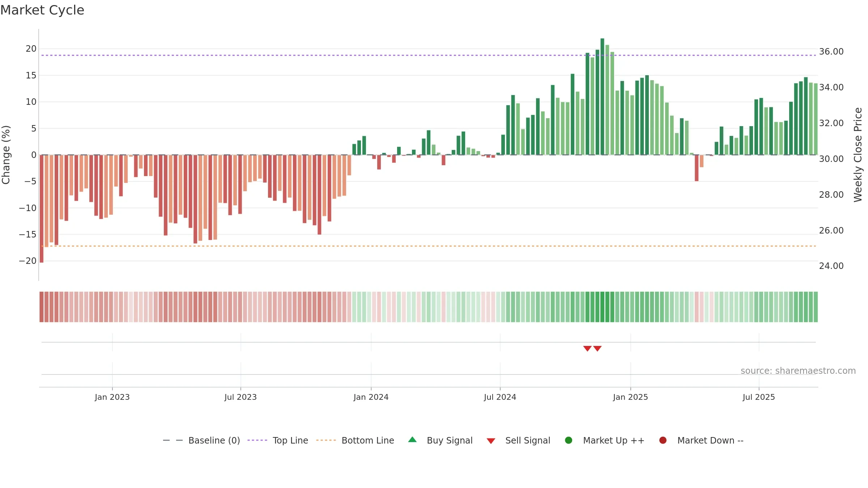Click the Jan 2024 axis label
The image size is (868, 488).
point(371,397)
